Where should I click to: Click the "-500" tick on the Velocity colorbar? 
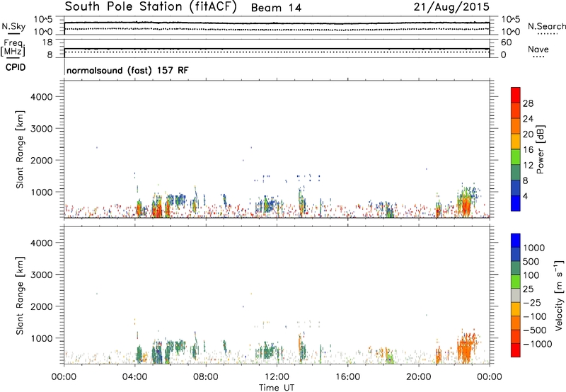point(534,330)
